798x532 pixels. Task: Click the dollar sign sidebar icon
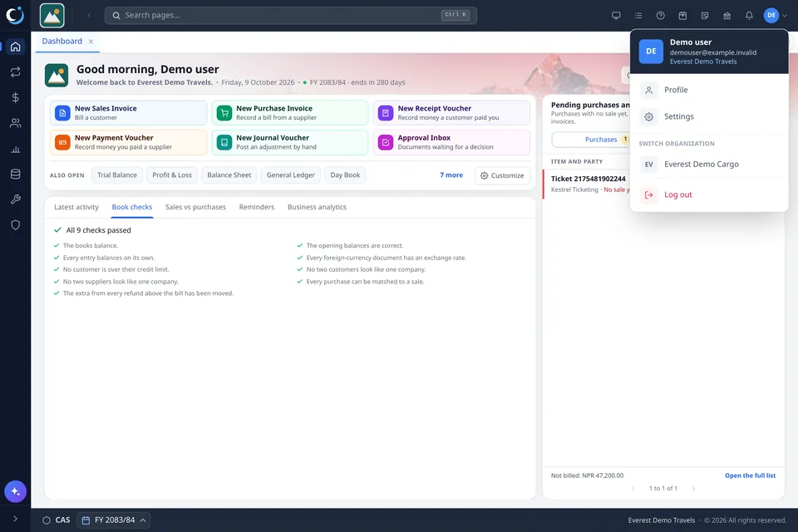(15, 98)
